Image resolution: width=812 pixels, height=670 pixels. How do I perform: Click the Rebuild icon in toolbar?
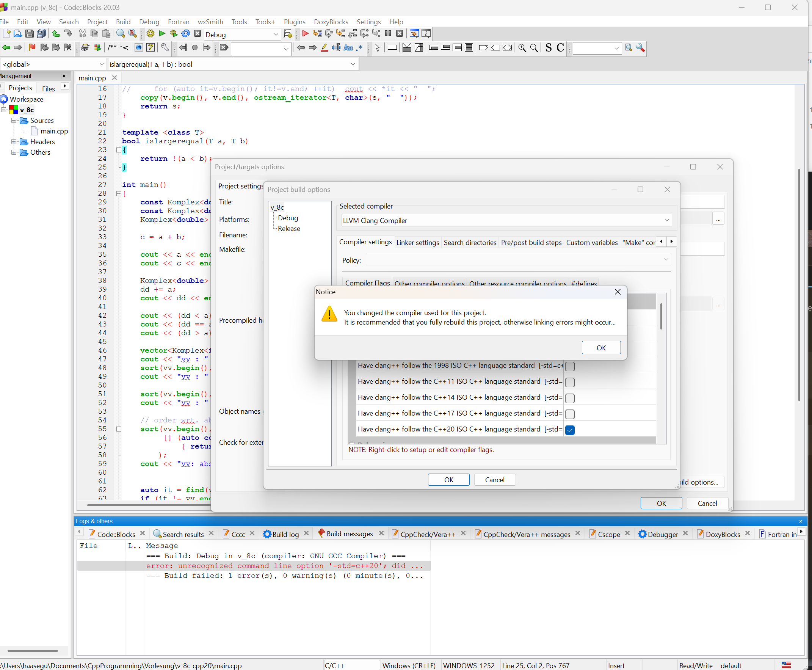[185, 34]
